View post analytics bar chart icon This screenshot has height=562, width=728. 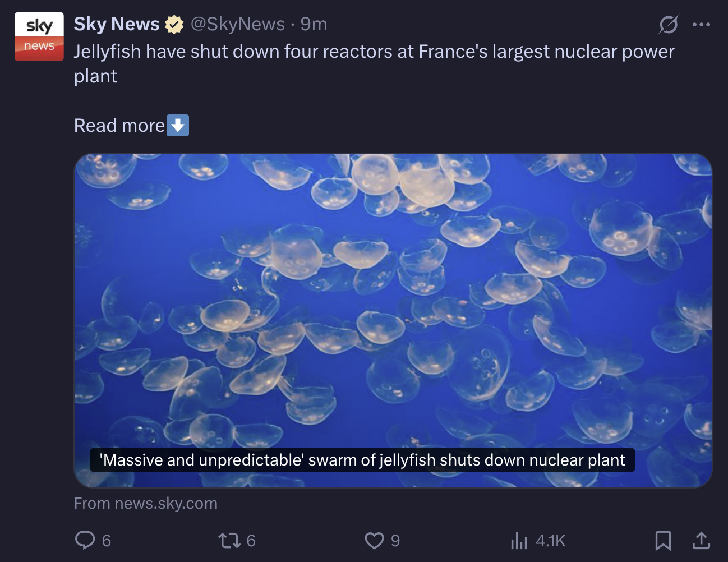pyautogui.click(x=519, y=541)
